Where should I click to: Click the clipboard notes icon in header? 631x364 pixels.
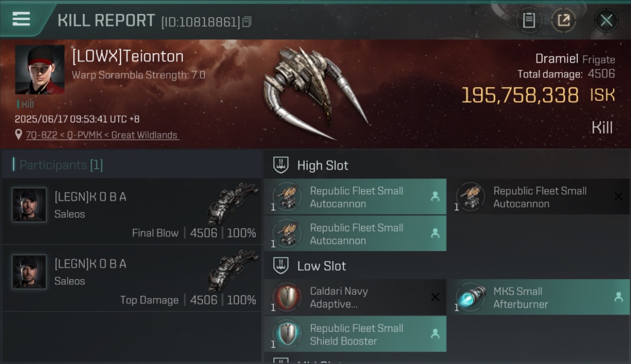click(529, 20)
